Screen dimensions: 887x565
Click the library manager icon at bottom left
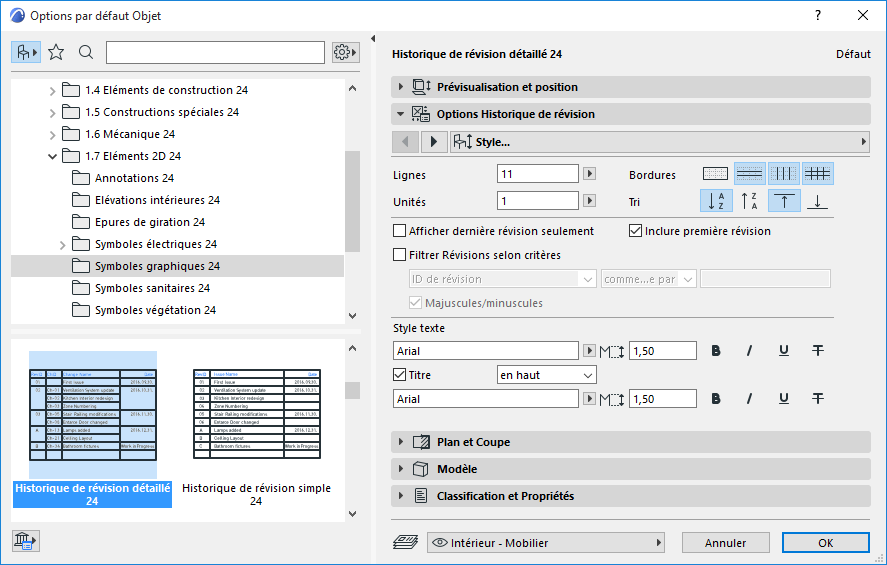coord(25,541)
